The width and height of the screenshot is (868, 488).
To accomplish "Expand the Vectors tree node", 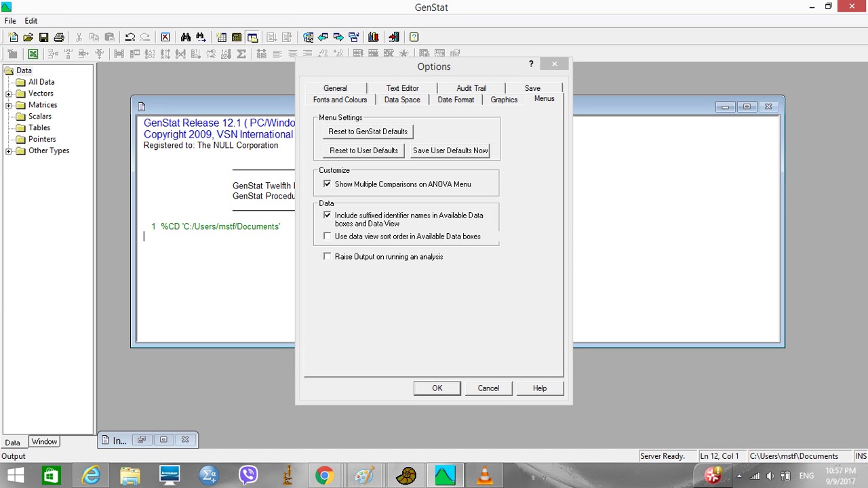I will pyautogui.click(x=9, y=94).
